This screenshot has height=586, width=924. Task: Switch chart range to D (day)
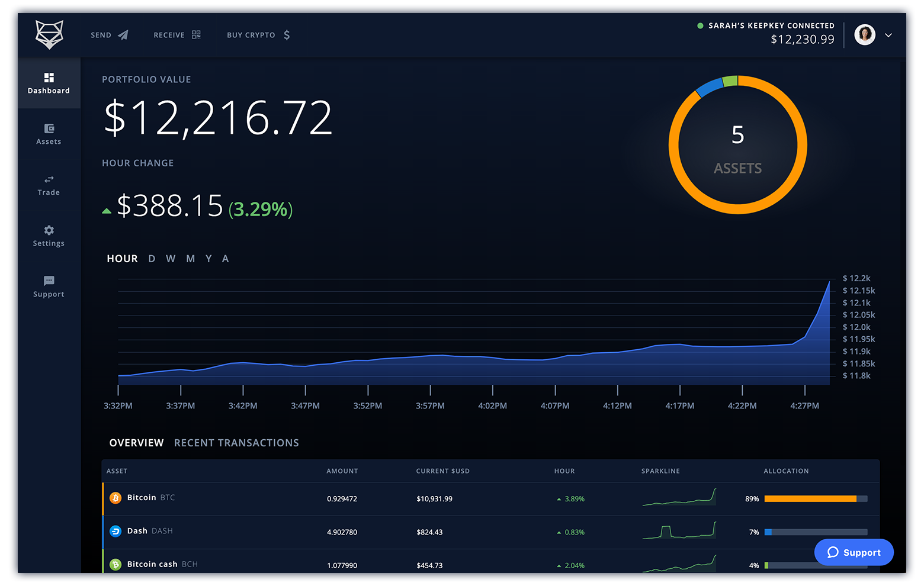coord(152,259)
